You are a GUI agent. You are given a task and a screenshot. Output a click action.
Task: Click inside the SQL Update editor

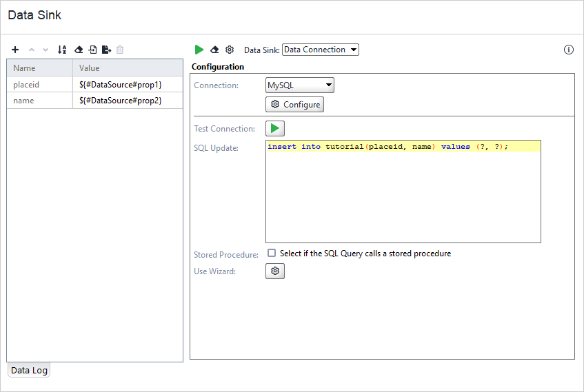tap(403, 192)
